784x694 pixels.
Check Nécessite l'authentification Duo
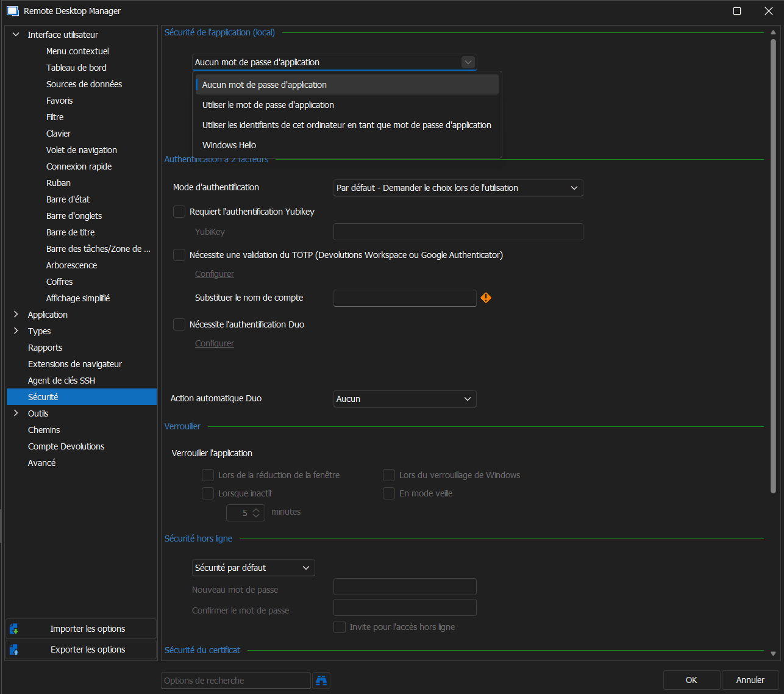coord(179,324)
